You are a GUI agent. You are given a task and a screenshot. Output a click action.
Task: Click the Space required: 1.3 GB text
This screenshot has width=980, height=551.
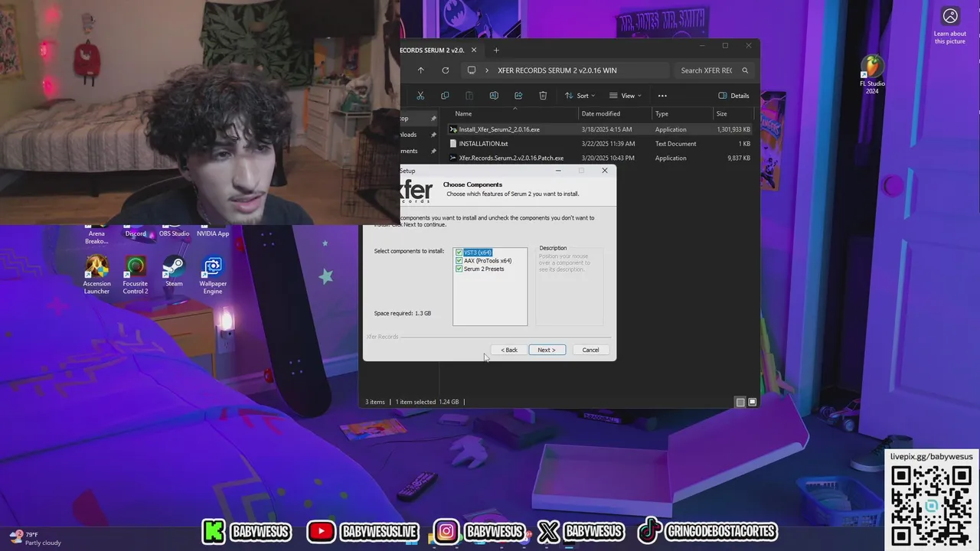pyautogui.click(x=403, y=313)
